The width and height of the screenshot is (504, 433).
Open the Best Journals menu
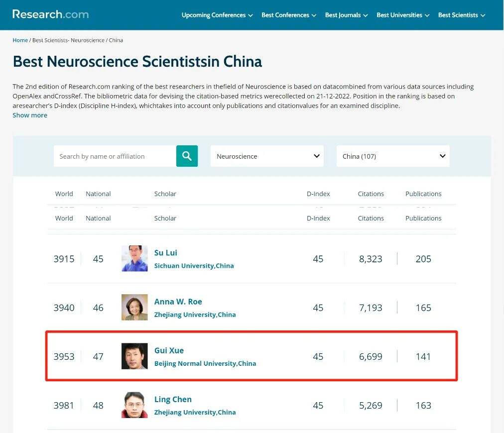346,15
